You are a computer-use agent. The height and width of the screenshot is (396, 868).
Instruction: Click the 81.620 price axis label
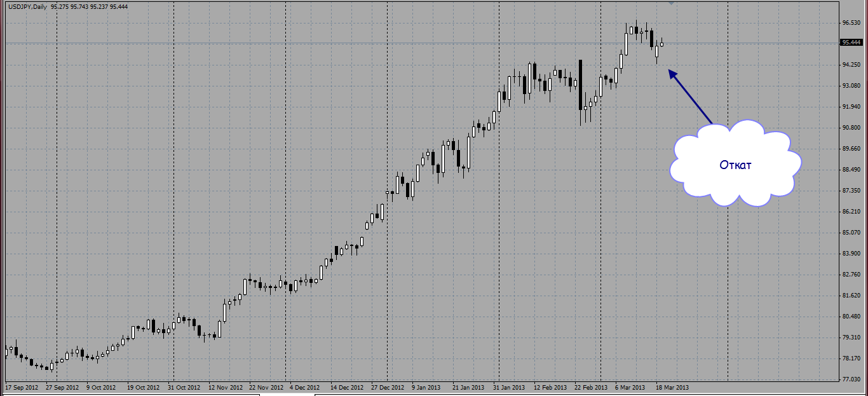coord(851,296)
